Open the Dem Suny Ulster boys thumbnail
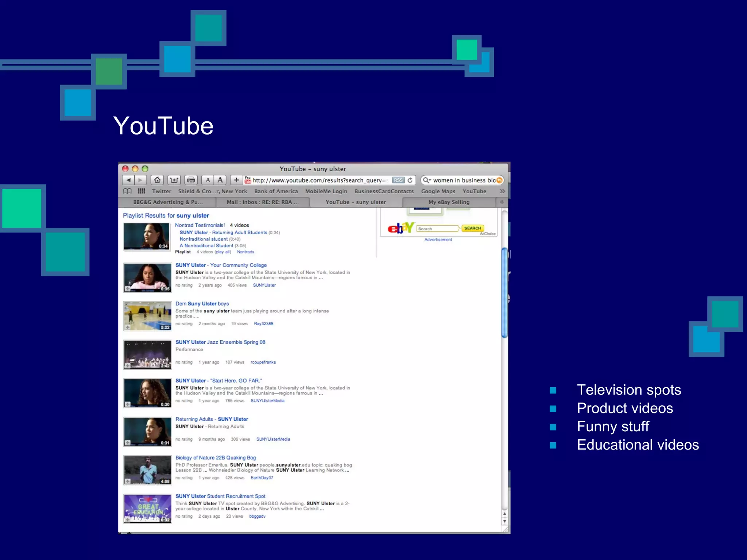The width and height of the screenshot is (747, 560). 147,316
